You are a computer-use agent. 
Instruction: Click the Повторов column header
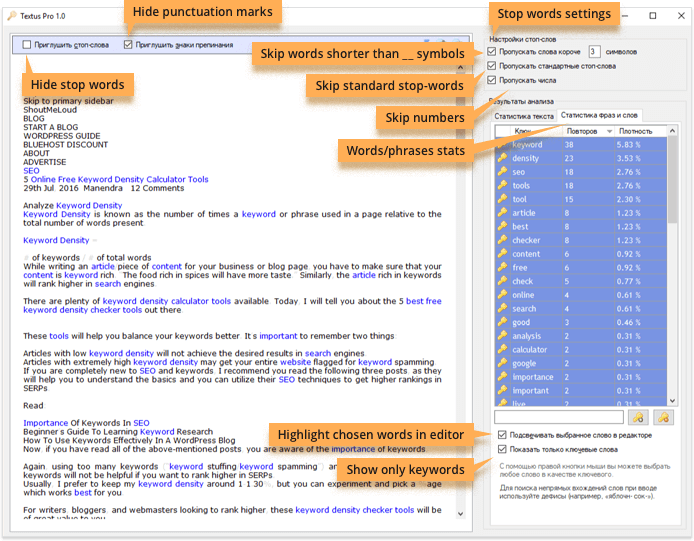point(588,131)
